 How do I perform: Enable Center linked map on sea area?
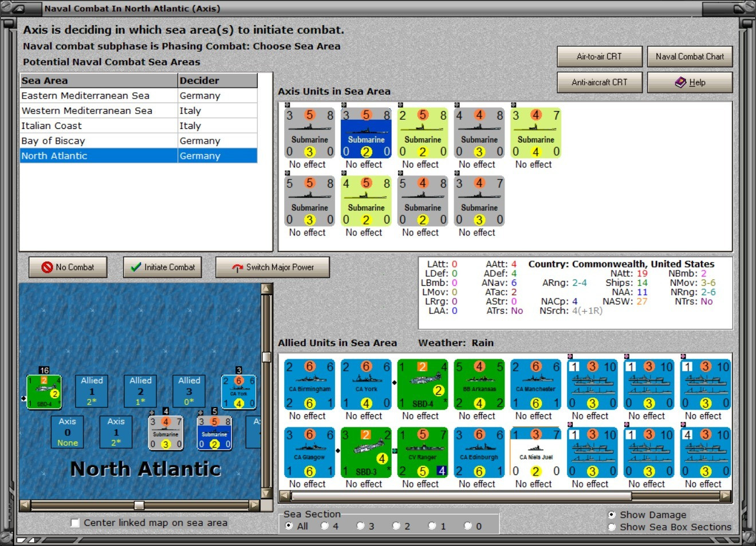[75, 523]
